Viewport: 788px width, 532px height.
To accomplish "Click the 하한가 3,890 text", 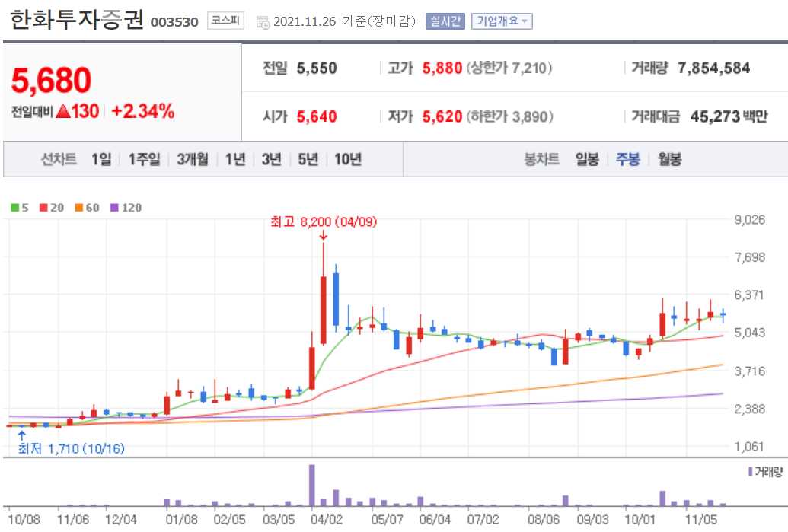I will click(509, 116).
